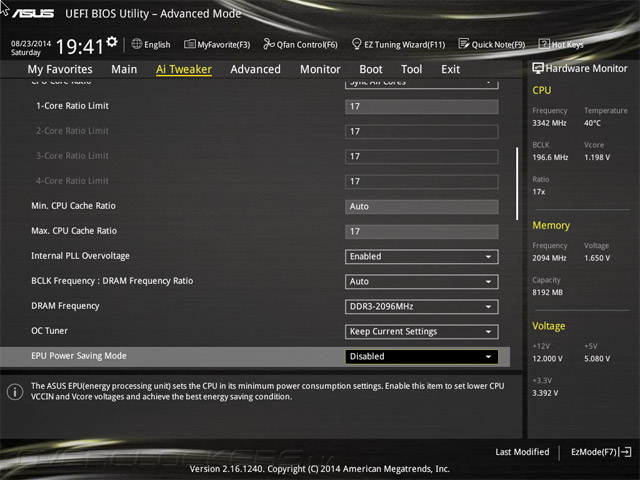Click the 19:41 clock display

[80, 47]
